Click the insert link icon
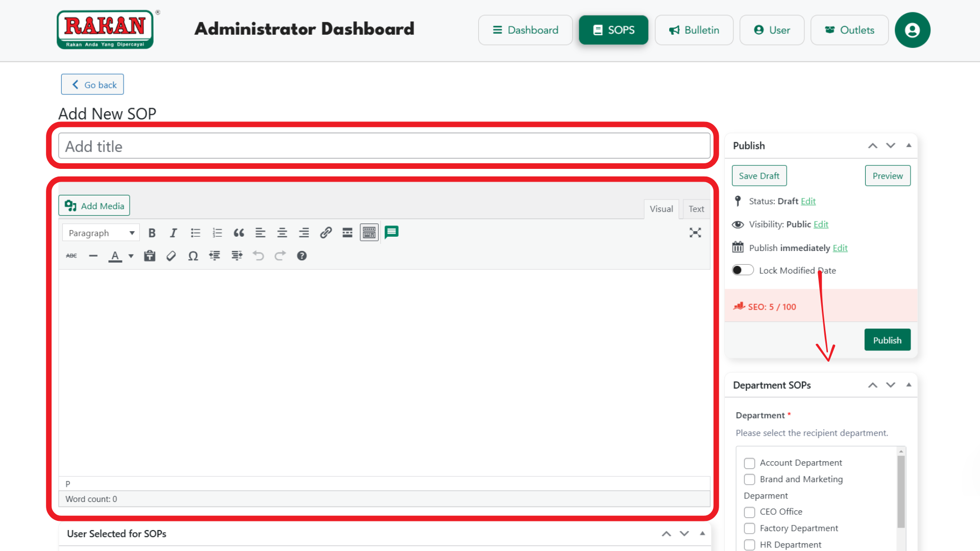Image resolution: width=980 pixels, height=551 pixels. pyautogui.click(x=326, y=233)
